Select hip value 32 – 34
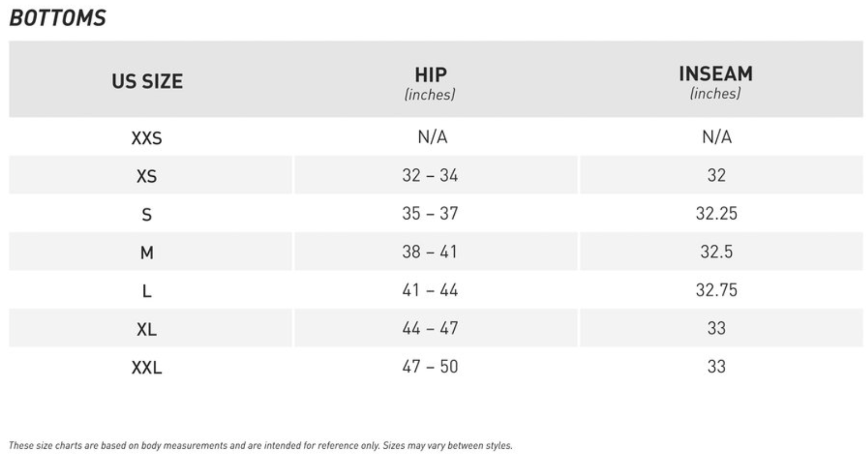This screenshot has height=463, width=868. click(430, 176)
